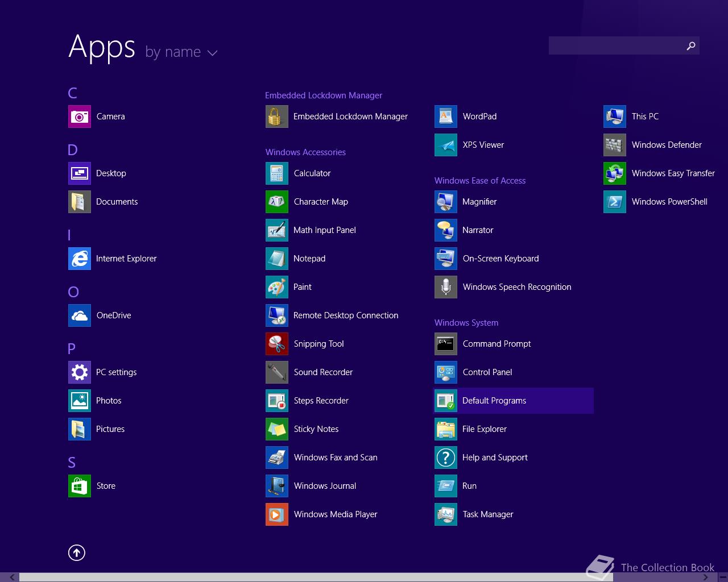Click the letter C group header

click(x=73, y=93)
